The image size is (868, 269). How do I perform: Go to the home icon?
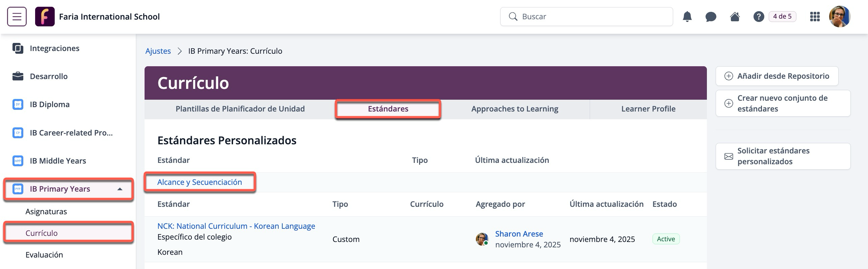tap(735, 17)
